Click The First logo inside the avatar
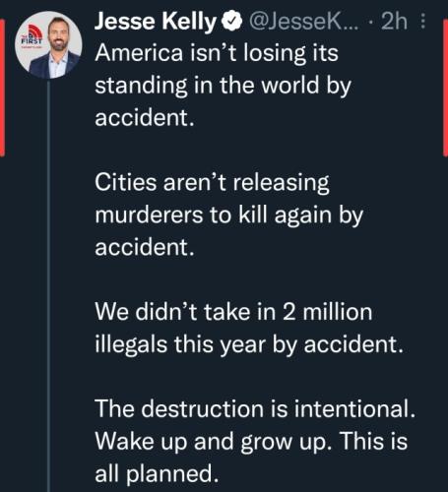Image resolution: width=448 pixels, height=492 pixels. tap(32, 35)
